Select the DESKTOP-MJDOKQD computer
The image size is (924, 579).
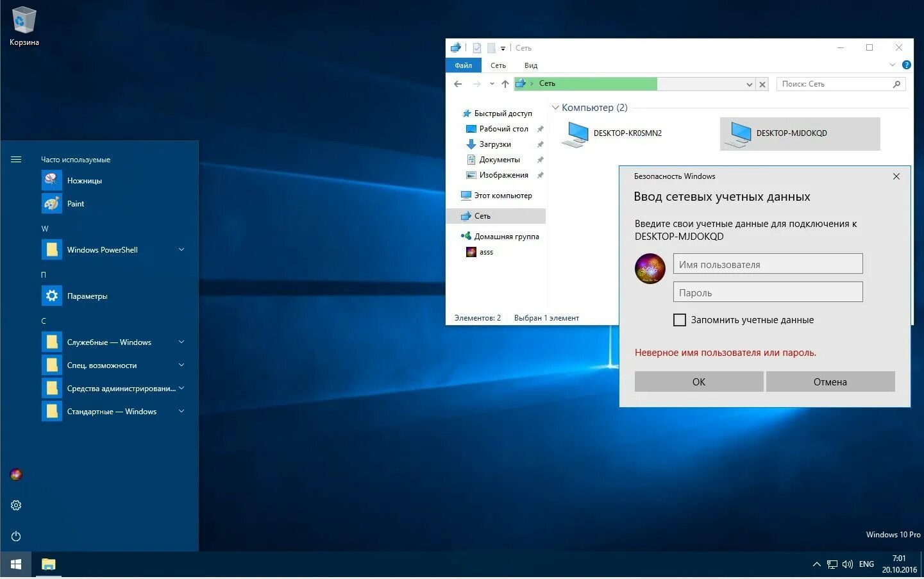(800, 133)
